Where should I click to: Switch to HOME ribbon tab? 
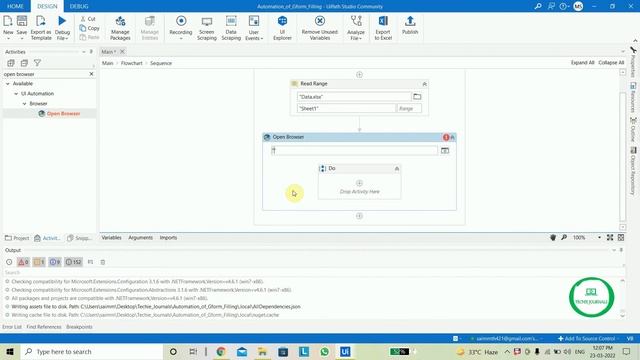(15, 6)
